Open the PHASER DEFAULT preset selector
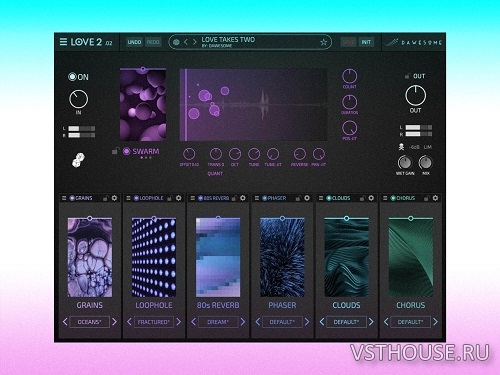This screenshot has width=500, height=375. tap(282, 322)
